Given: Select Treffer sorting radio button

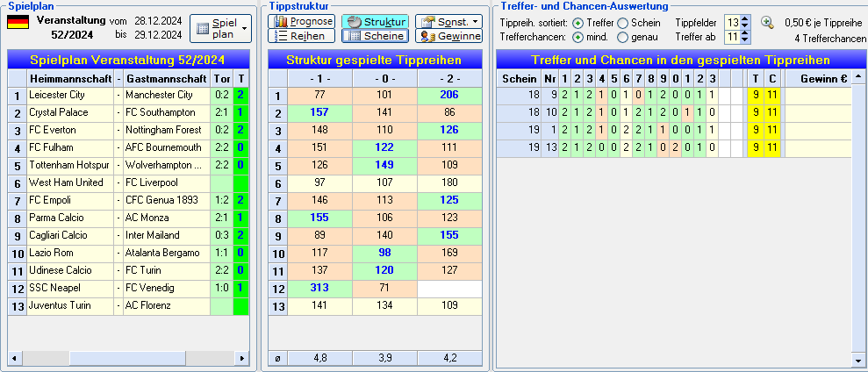Looking at the screenshot, I should [577, 23].
